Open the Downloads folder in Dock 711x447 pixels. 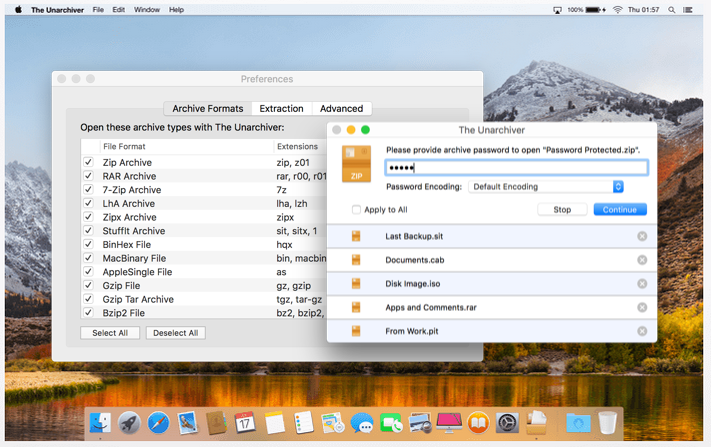(x=579, y=423)
